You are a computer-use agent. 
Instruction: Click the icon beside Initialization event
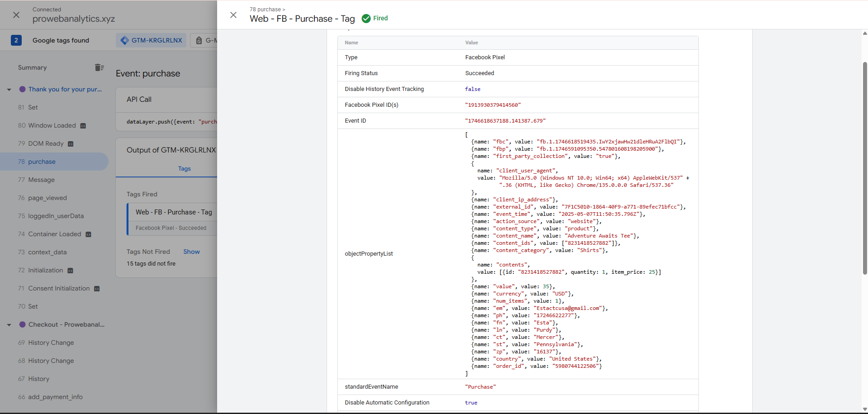[x=70, y=271]
